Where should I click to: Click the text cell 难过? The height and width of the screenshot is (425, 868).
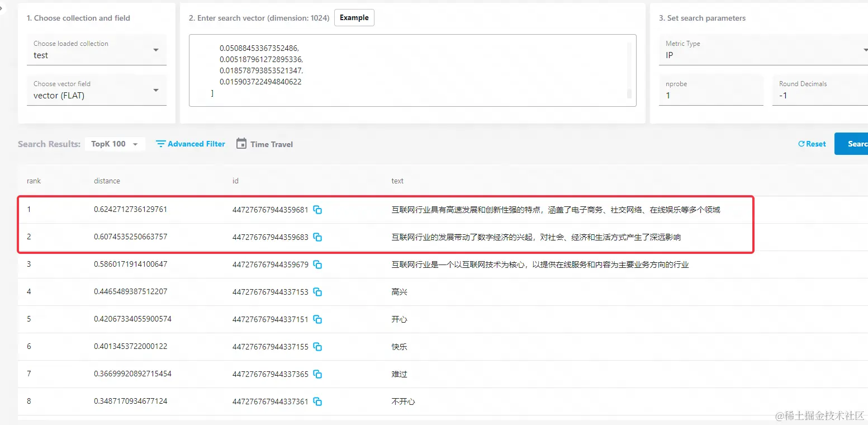click(399, 374)
